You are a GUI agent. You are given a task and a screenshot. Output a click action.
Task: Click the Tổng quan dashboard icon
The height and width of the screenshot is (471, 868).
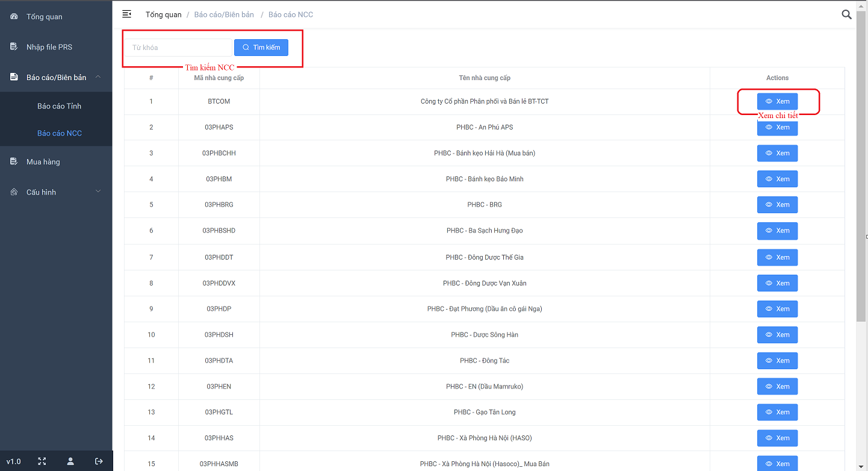14,16
